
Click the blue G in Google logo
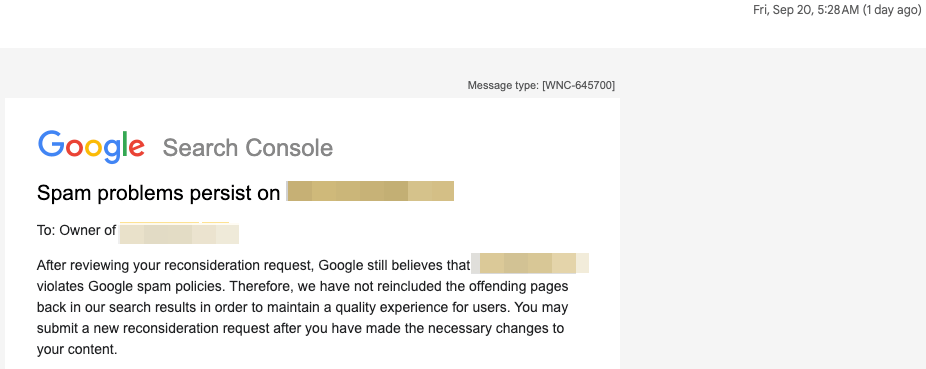pos(51,143)
